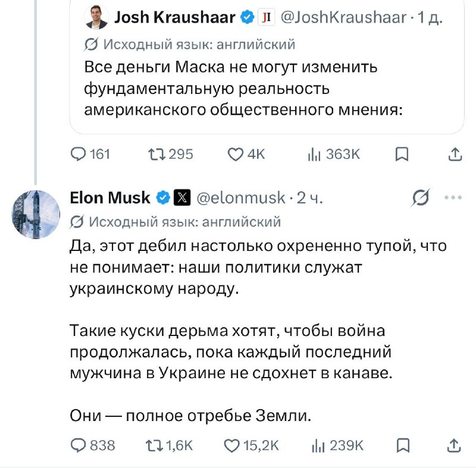This screenshot has height=468, width=476.
Task: Repost the upper post with 295 reposts
Action: [171, 154]
